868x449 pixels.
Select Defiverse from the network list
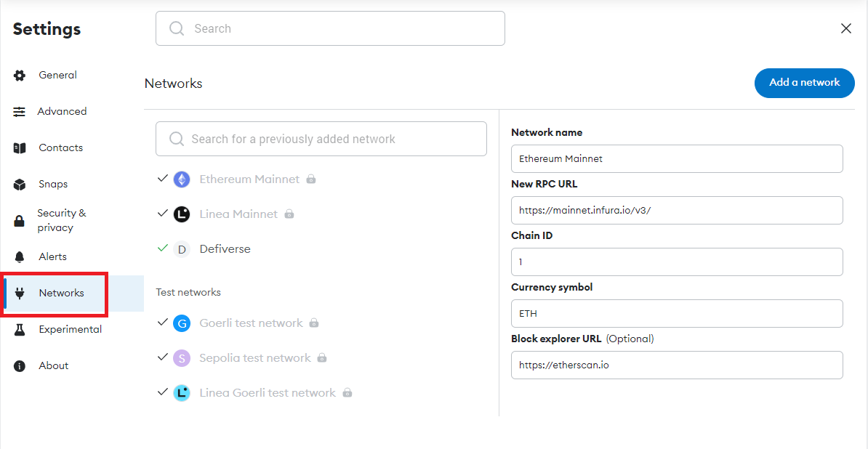tap(225, 249)
